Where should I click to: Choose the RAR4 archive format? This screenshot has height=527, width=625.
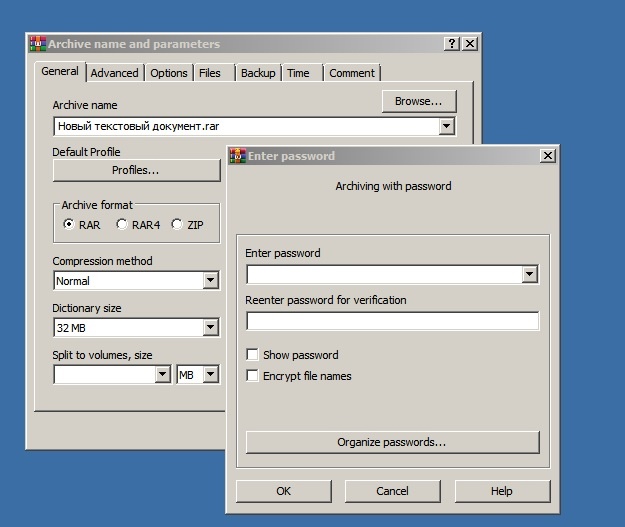138,225
